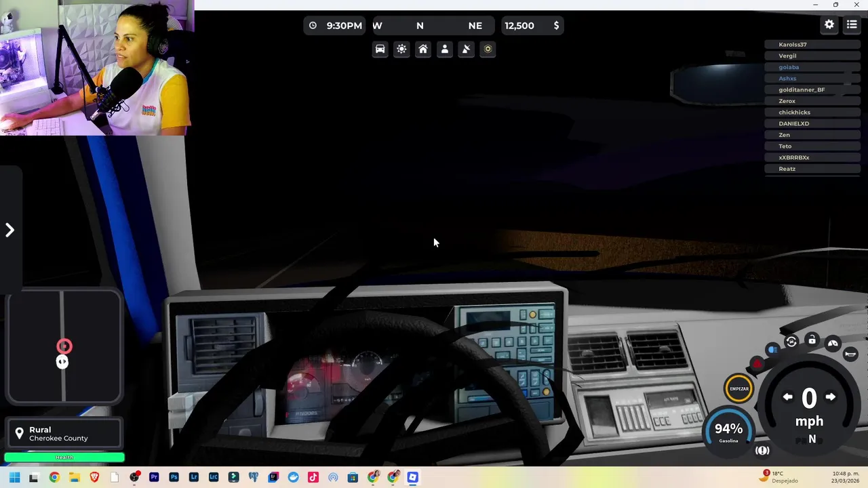This screenshot has width=868, height=488.
Task: Open the person avatar menu
Action: click(x=445, y=49)
